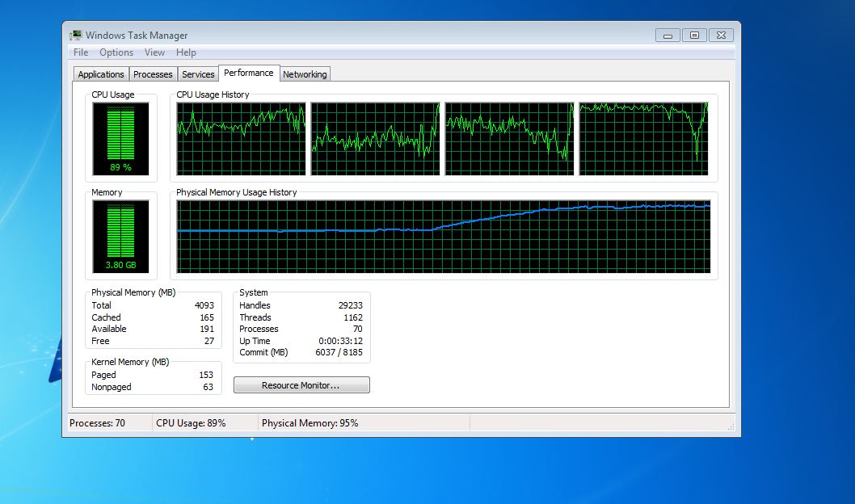Screen dimensions: 855x504
Task: Click the Up Time value 0:00:33:12
Action: [341, 341]
